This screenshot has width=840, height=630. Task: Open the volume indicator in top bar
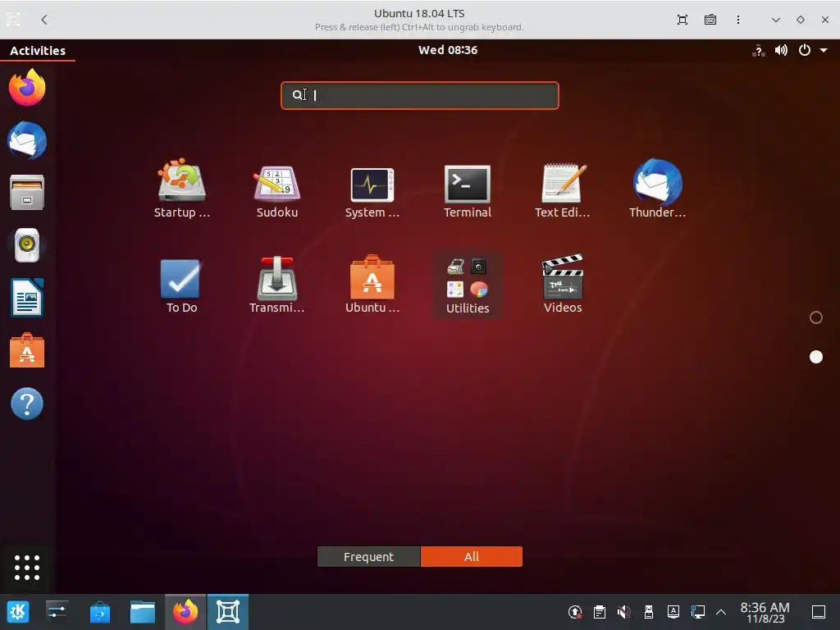781,50
